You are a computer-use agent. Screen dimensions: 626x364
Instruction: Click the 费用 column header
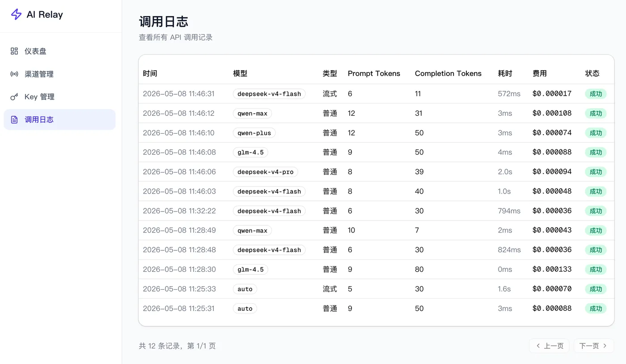(540, 73)
